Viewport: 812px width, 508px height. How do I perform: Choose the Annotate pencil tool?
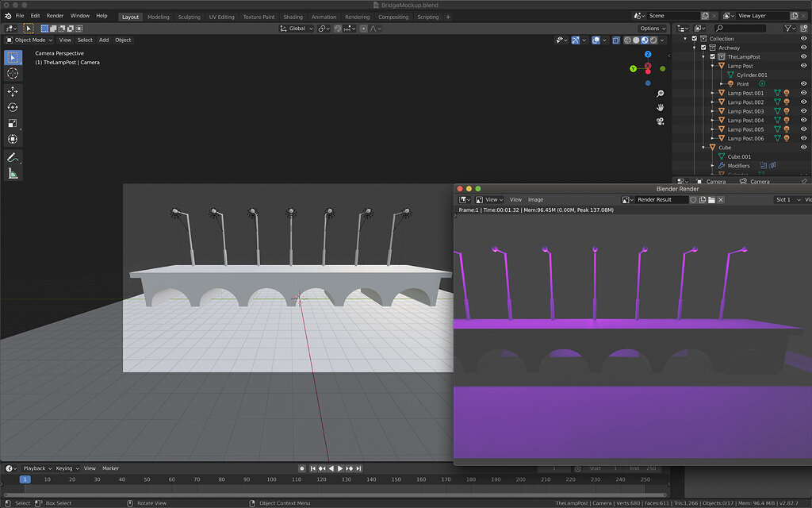pos(13,158)
